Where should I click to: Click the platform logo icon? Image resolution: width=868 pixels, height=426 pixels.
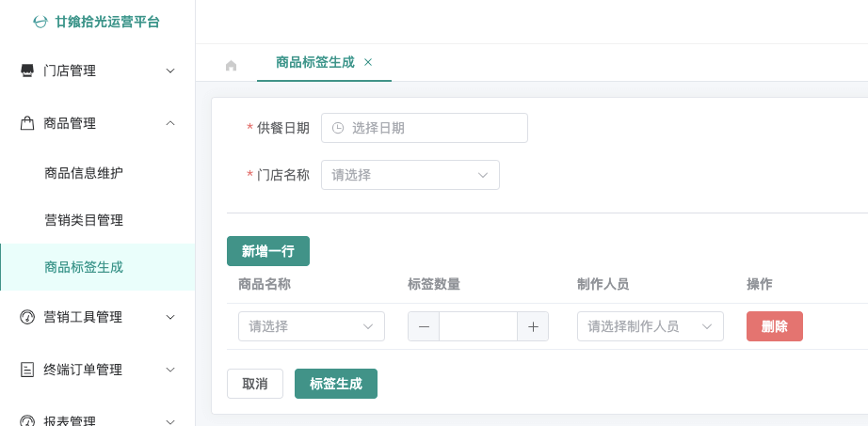click(40, 23)
